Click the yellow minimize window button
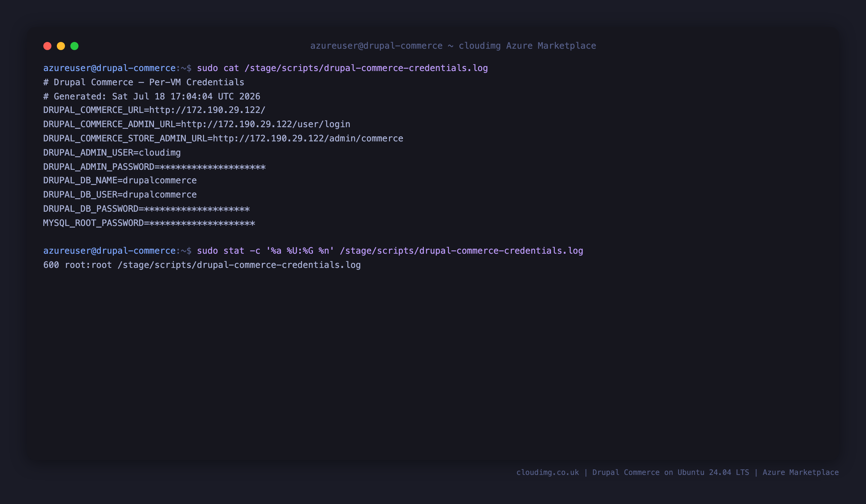Viewport: 866px width, 504px height. coord(61,46)
